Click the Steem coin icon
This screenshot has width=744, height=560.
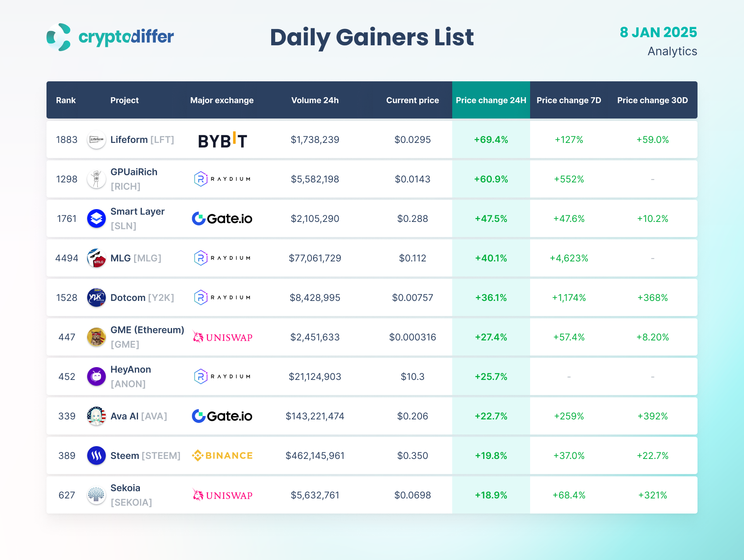[x=96, y=455]
